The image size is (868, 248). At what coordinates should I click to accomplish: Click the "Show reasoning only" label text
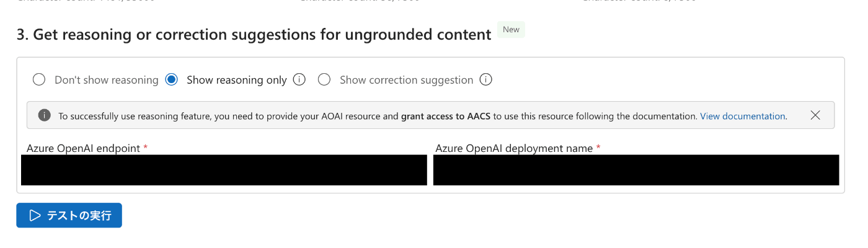pos(236,80)
